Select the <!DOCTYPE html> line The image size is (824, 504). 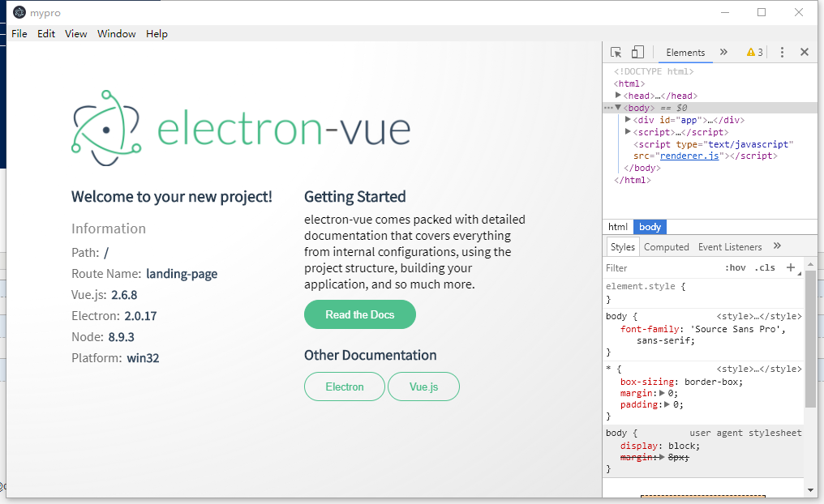tap(654, 71)
